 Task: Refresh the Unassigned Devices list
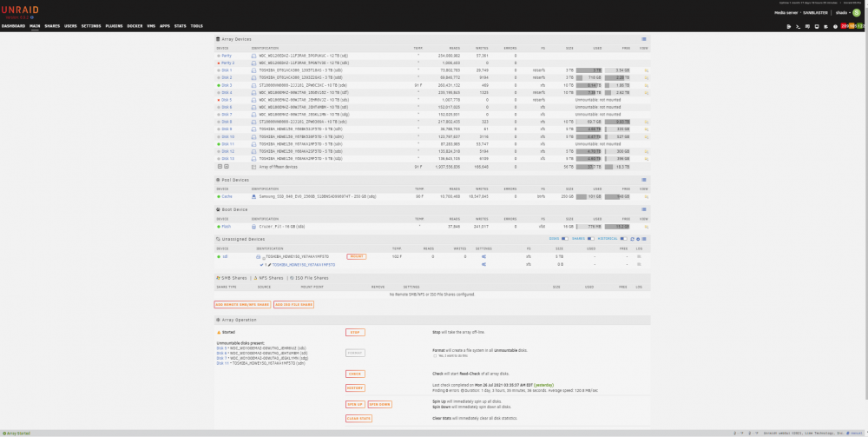click(x=632, y=239)
